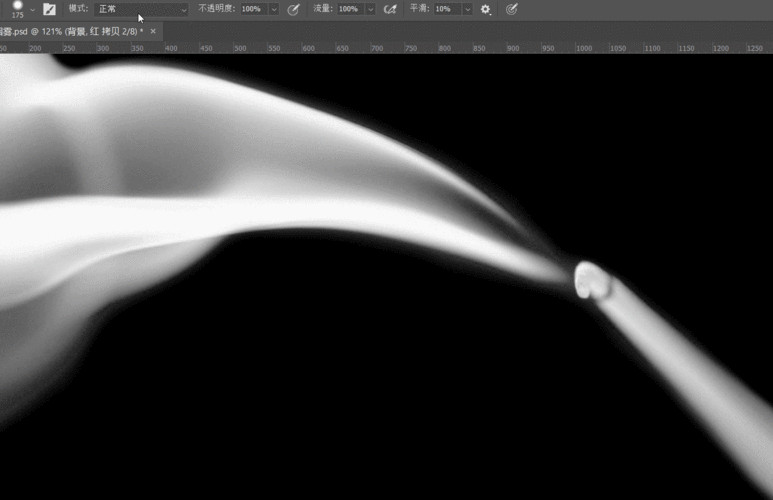The image size is (773, 500).
Task: Click the 流量 percentage input field
Action: click(349, 9)
